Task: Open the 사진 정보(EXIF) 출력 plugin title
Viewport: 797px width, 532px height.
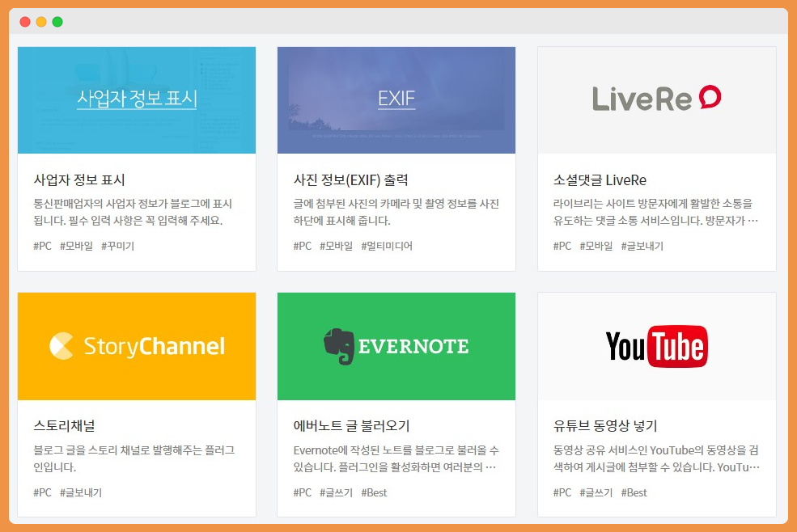Action: point(350,179)
